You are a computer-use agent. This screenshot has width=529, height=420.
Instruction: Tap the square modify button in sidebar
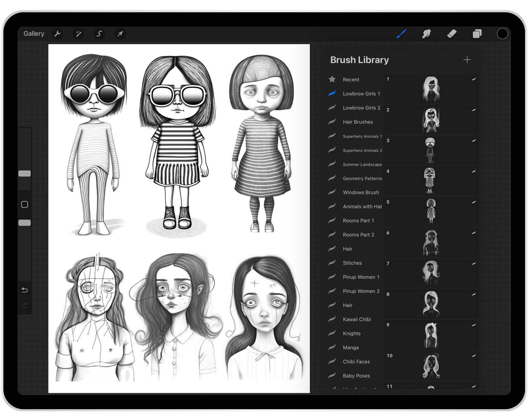click(25, 205)
